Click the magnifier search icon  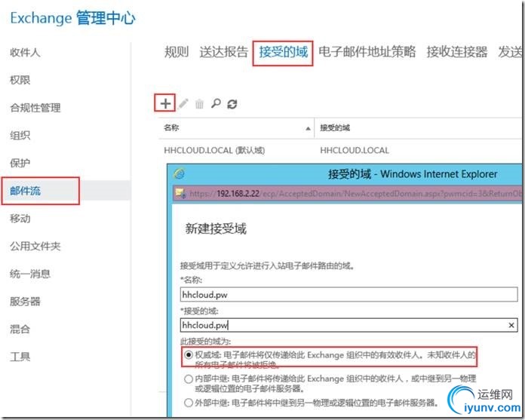[216, 103]
